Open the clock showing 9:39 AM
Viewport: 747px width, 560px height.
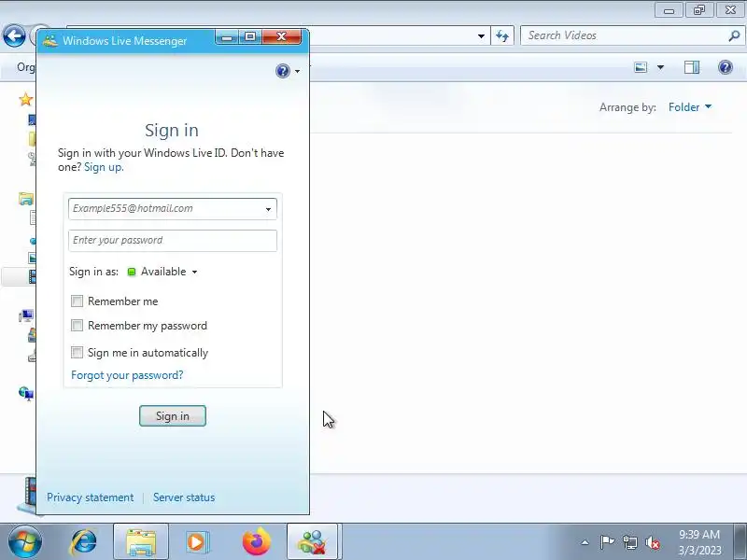[699, 542]
